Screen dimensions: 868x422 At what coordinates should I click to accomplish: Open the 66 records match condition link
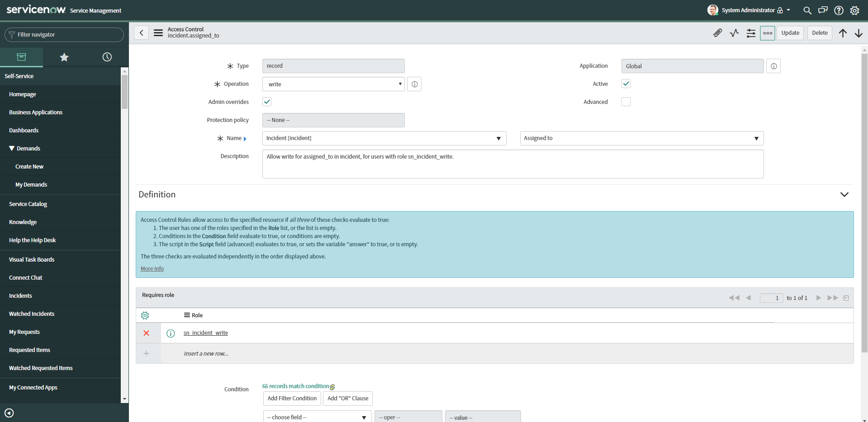click(x=294, y=386)
